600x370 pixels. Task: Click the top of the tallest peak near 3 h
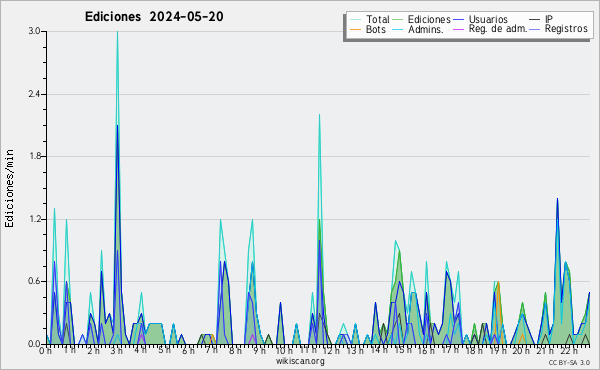coord(117,32)
